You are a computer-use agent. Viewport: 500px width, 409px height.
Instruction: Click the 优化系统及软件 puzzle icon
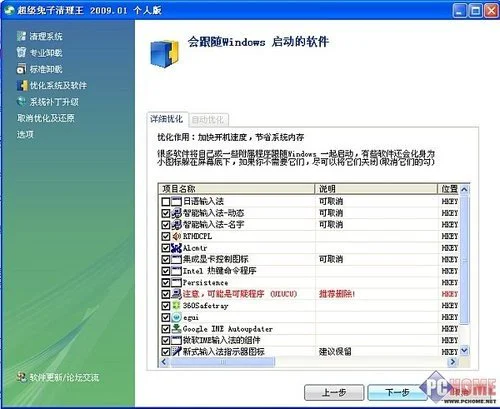[22, 85]
